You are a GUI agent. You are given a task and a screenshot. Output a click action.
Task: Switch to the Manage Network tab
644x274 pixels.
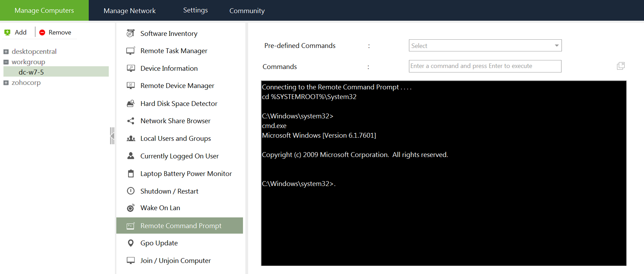130,11
